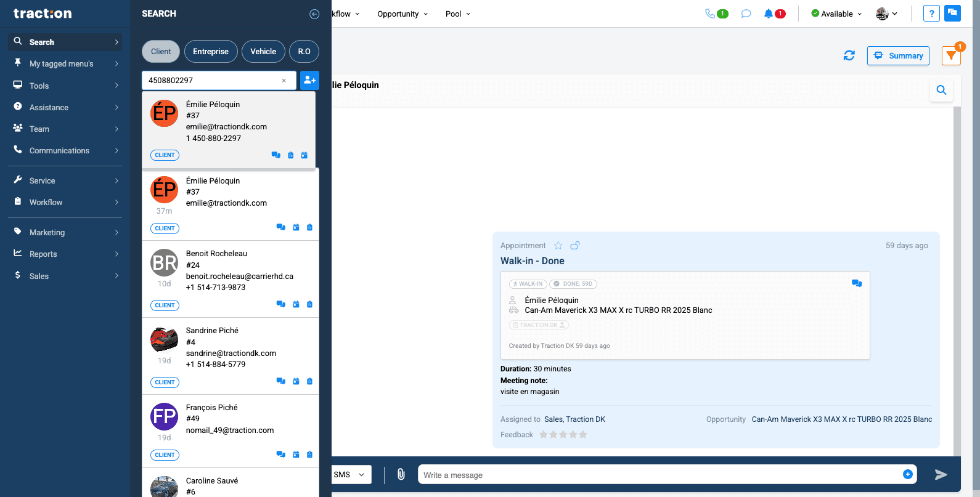Expand the Communications sidebar menu
The image size is (980, 497).
click(65, 150)
